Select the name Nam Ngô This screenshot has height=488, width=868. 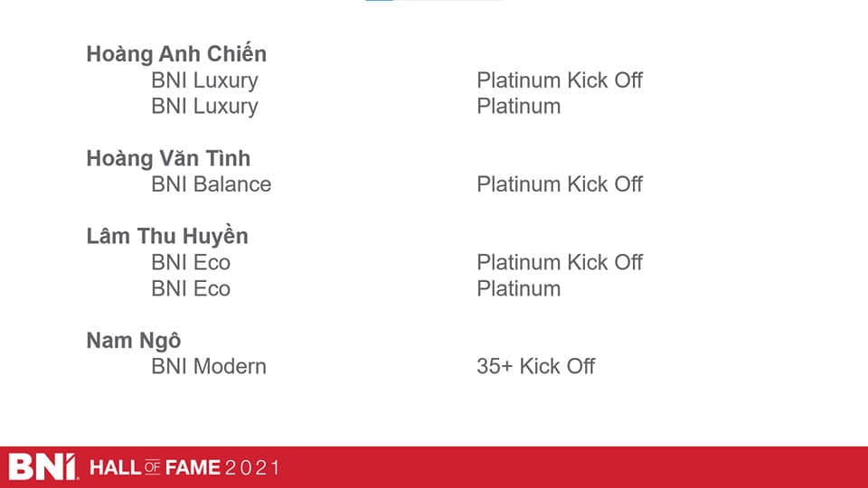click(x=134, y=341)
